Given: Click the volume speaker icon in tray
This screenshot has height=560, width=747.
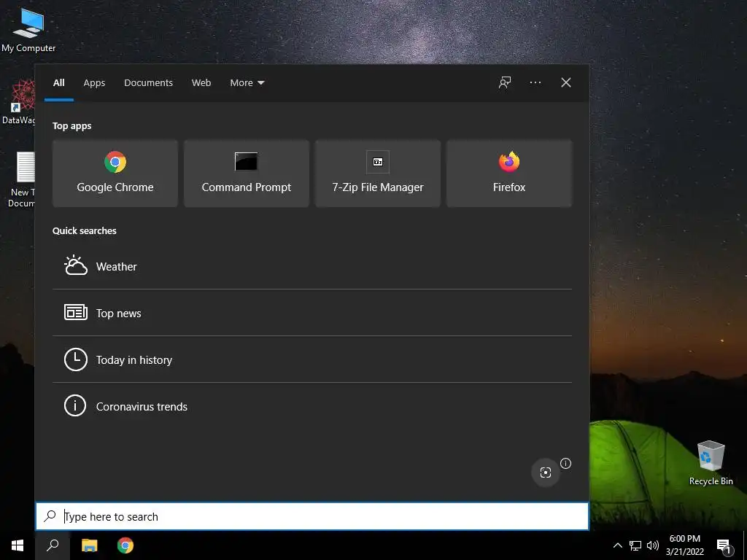Looking at the screenshot, I should (653, 545).
